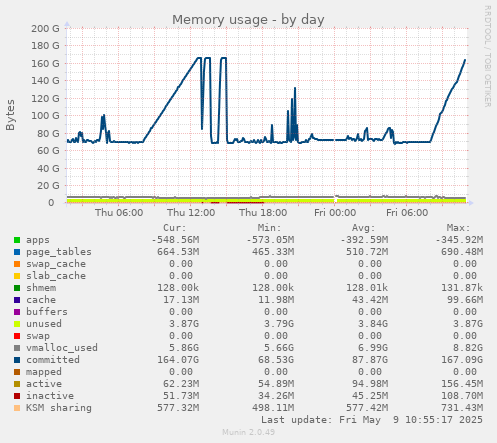Screen dimensions: 497x443
Task: Click the 'page_tables' legend label
Action: coord(59,252)
